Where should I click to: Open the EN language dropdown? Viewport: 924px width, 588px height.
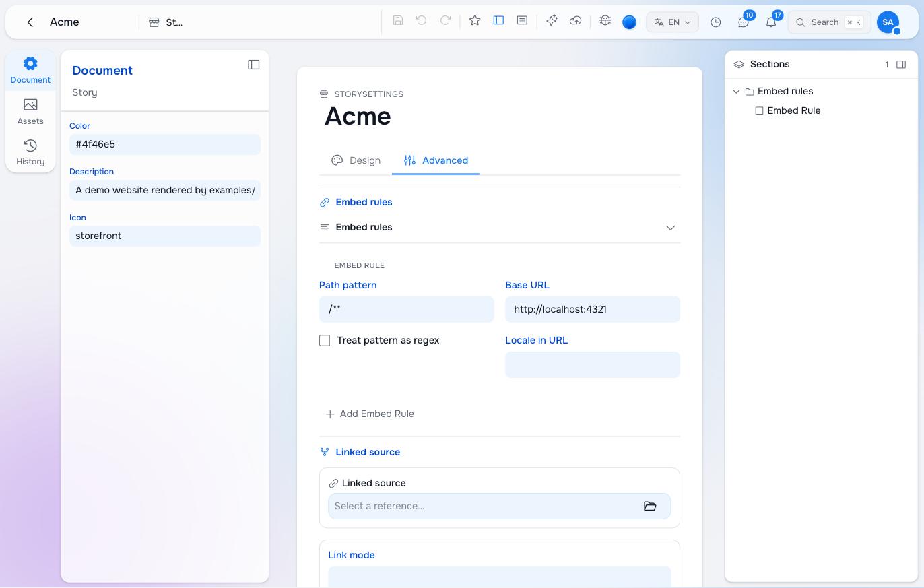[x=672, y=22]
